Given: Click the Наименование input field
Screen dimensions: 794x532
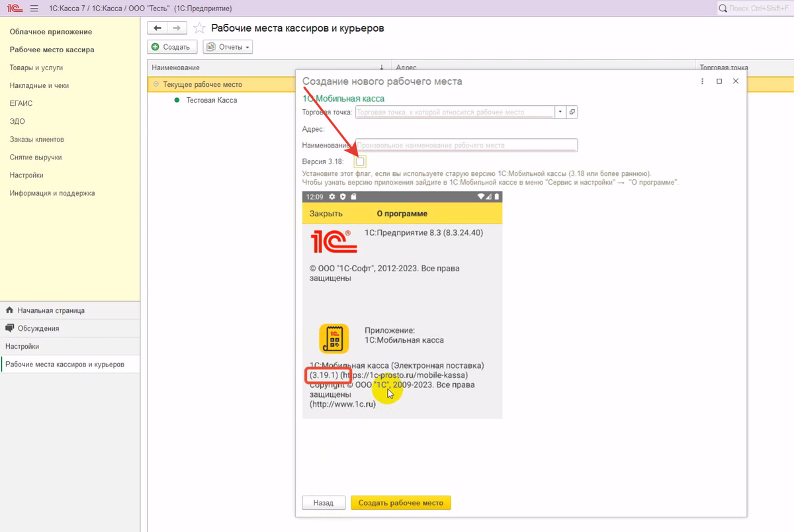Looking at the screenshot, I should point(466,145).
